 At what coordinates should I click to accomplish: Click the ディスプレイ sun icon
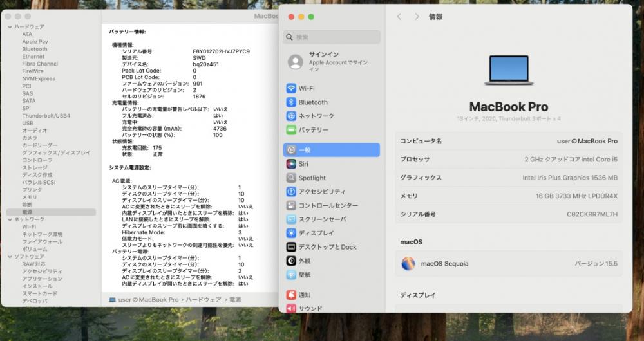coord(291,233)
